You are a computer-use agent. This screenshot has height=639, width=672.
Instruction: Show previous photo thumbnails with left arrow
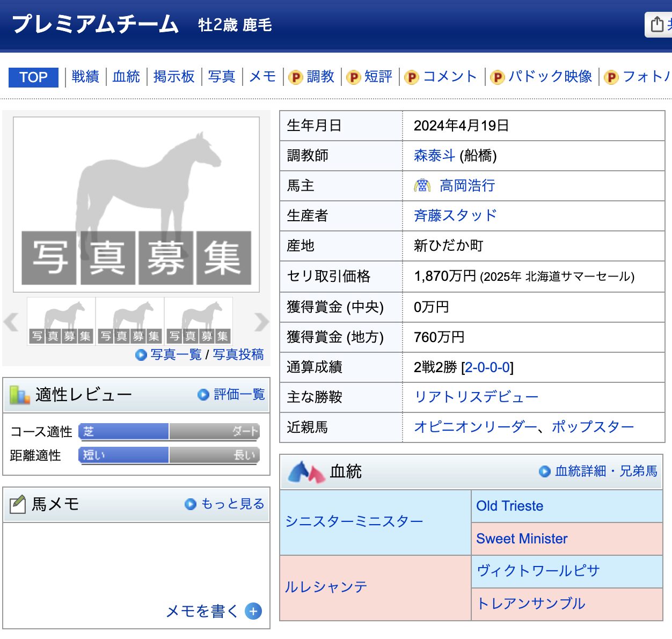(x=11, y=322)
